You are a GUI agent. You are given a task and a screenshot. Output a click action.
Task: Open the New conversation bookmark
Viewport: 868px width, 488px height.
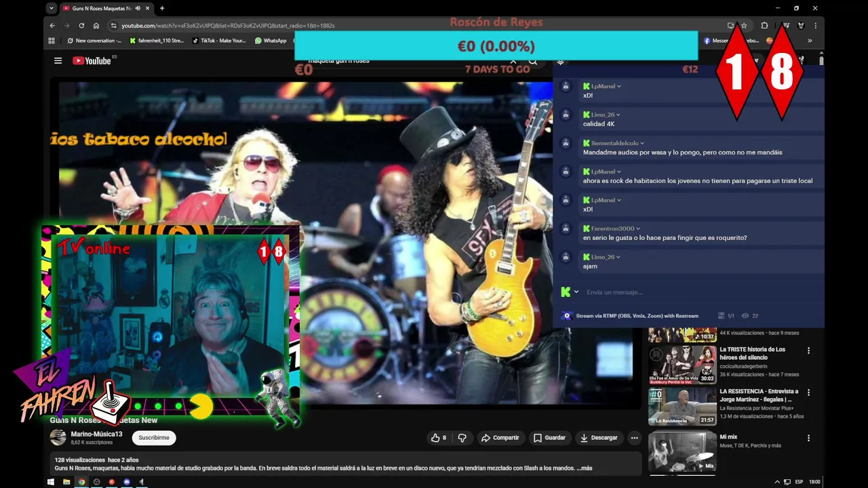pyautogui.click(x=94, y=41)
